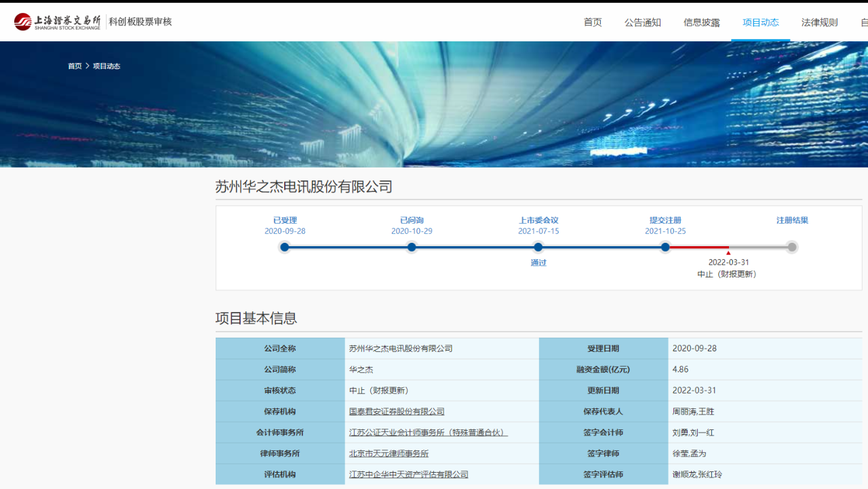Click the 已受理 timeline node dot
The width and height of the screenshot is (868, 489).
(285, 247)
